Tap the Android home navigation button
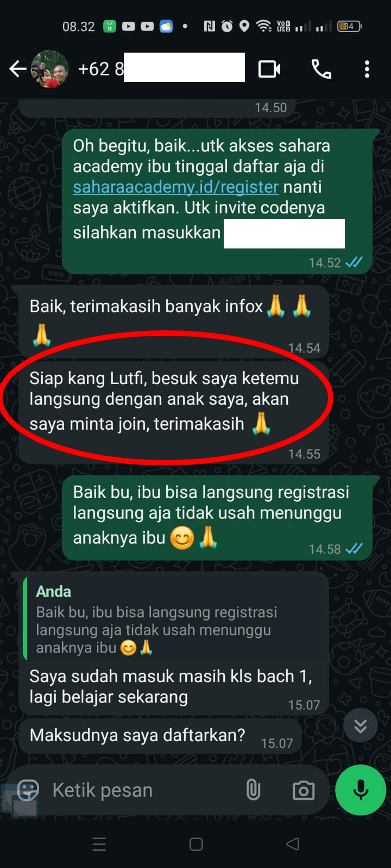 [x=196, y=844]
